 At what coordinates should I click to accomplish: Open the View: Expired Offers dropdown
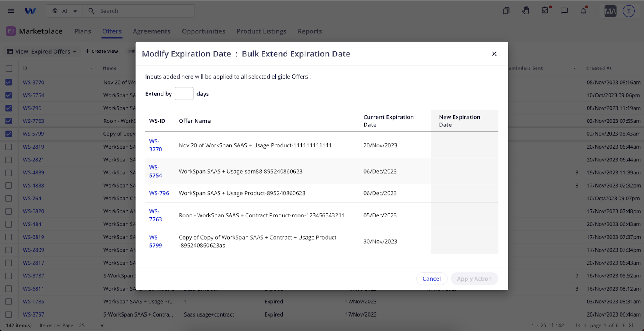pos(42,52)
